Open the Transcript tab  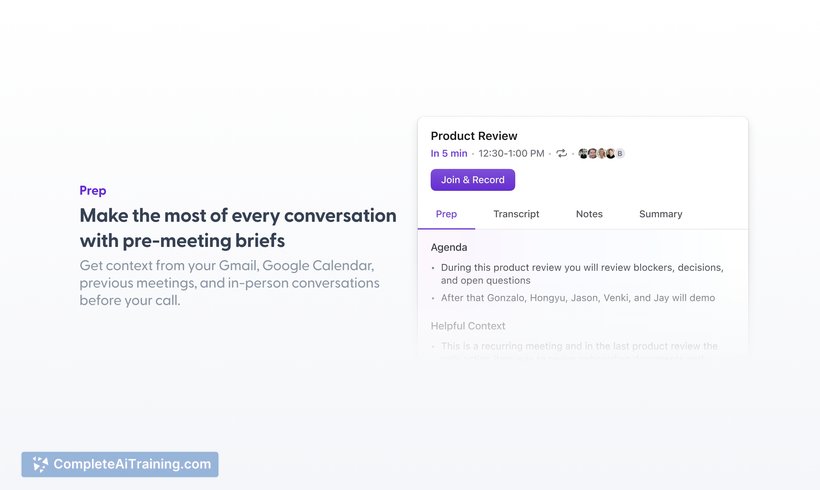point(516,214)
